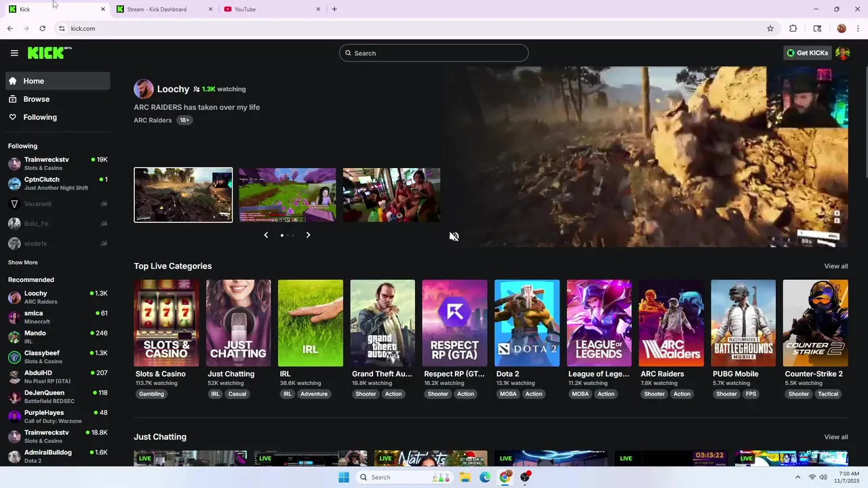868x488 pixels.
Task: Expand the following list with Show More
Action: [23, 262]
